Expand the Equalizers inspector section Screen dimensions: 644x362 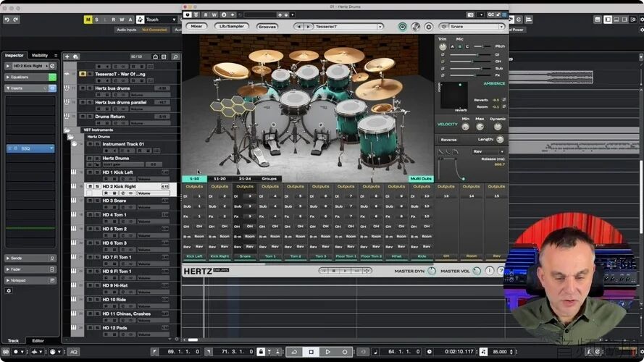8,77
